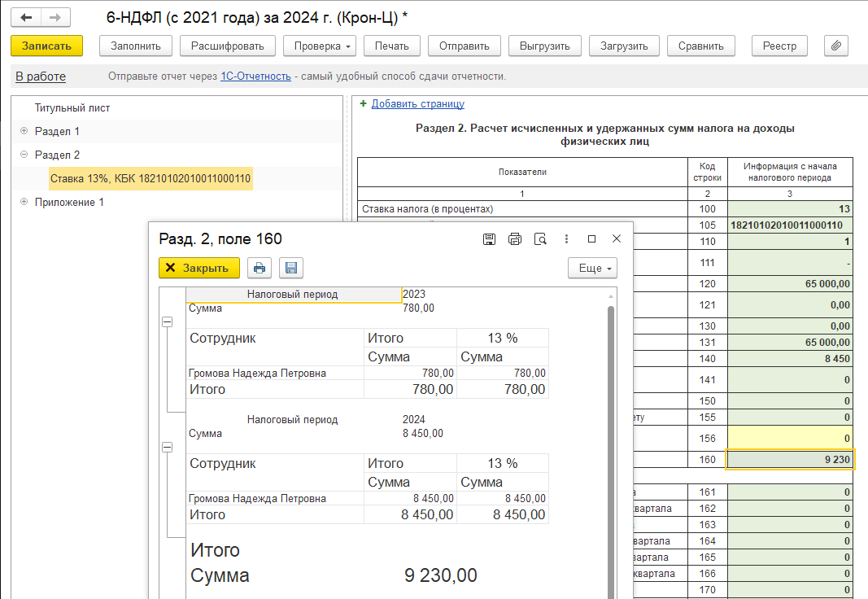868x599 pixels.
Task: Click the paperclip attachments icon
Action: [x=835, y=46]
